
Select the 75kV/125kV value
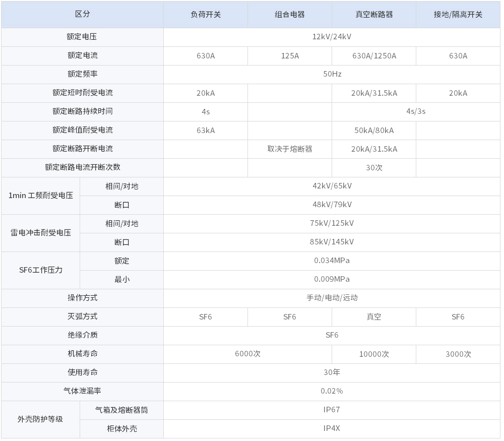(x=332, y=223)
